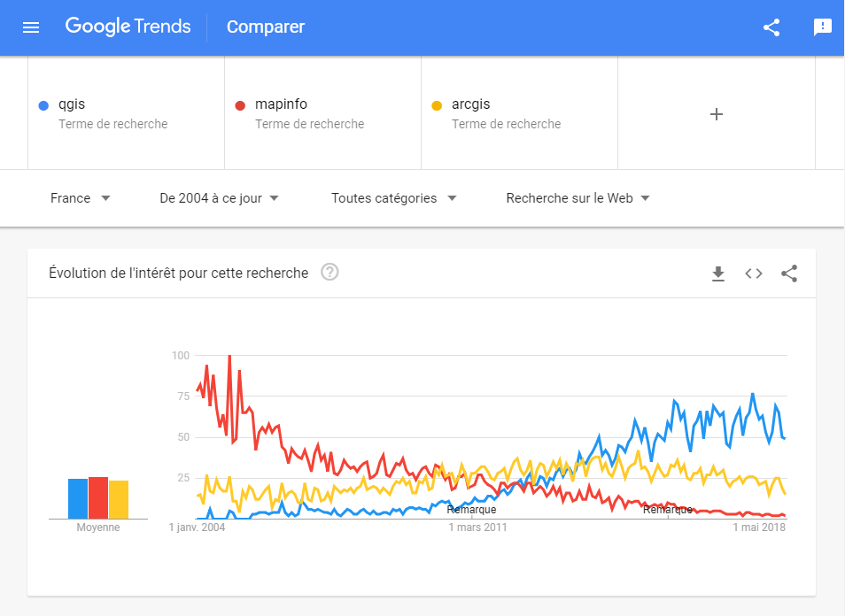
Task: Click the red mapinfo average bar
Action: [x=98, y=498]
